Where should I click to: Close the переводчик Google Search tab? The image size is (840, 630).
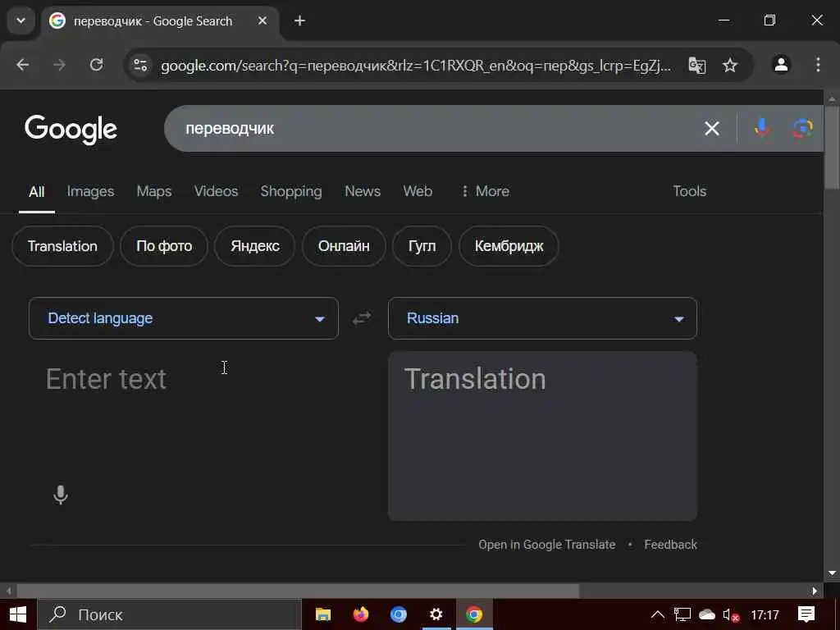tap(262, 21)
